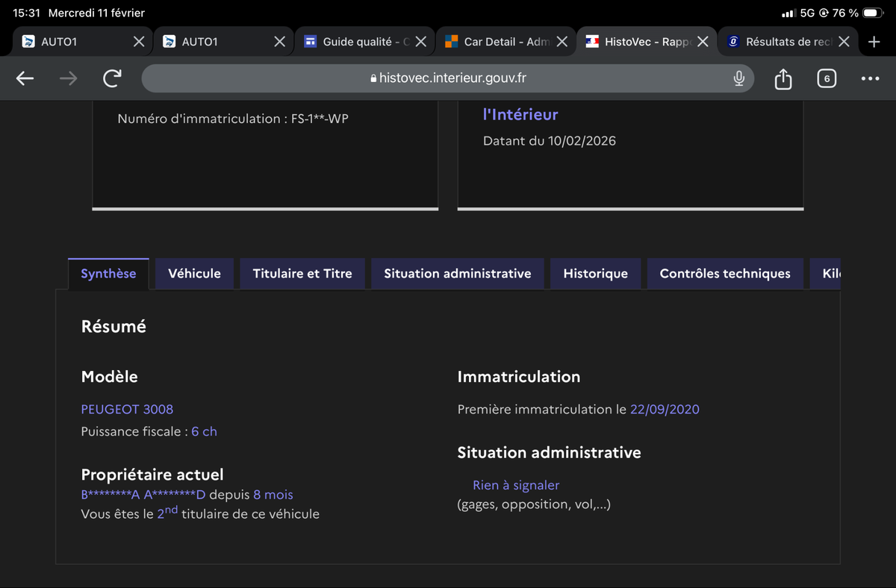This screenshot has height=588, width=896.
Task: Open the Véhicule tab
Action: pos(194,274)
